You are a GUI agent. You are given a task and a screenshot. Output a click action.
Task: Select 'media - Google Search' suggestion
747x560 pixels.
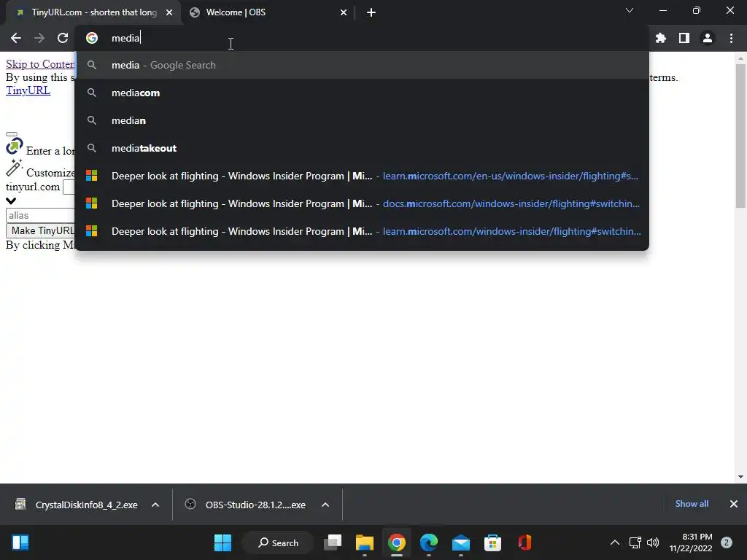(x=362, y=65)
